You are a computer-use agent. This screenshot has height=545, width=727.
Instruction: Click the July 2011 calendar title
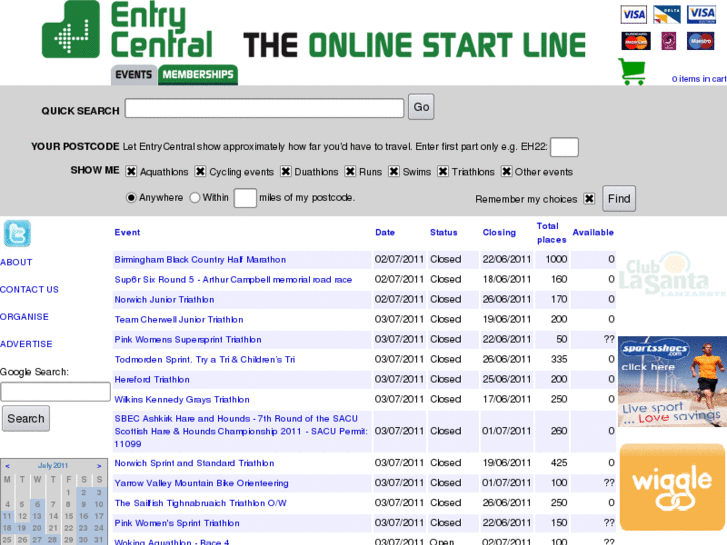click(x=53, y=465)
